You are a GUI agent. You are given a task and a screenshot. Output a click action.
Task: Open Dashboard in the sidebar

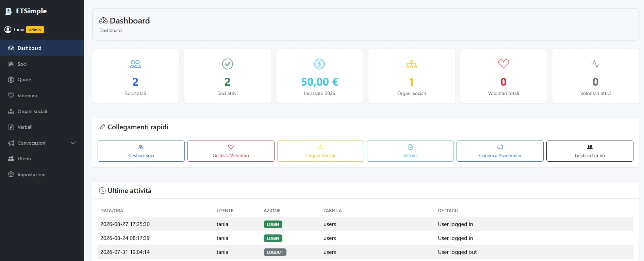click(42, 48)
